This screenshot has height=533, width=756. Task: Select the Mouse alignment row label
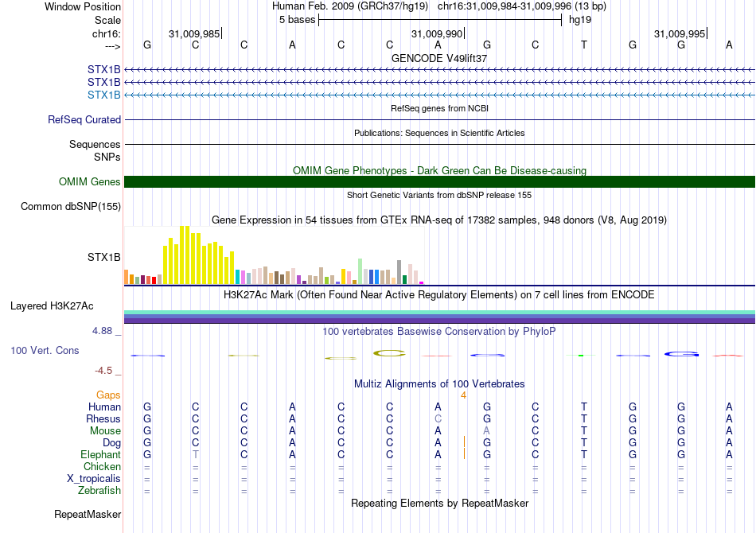point(105,431)
